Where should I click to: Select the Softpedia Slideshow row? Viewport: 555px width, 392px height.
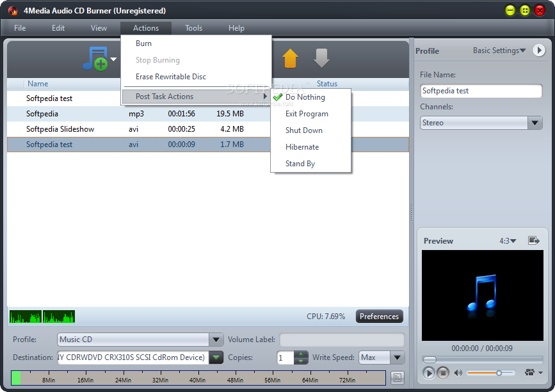(138, 129)
